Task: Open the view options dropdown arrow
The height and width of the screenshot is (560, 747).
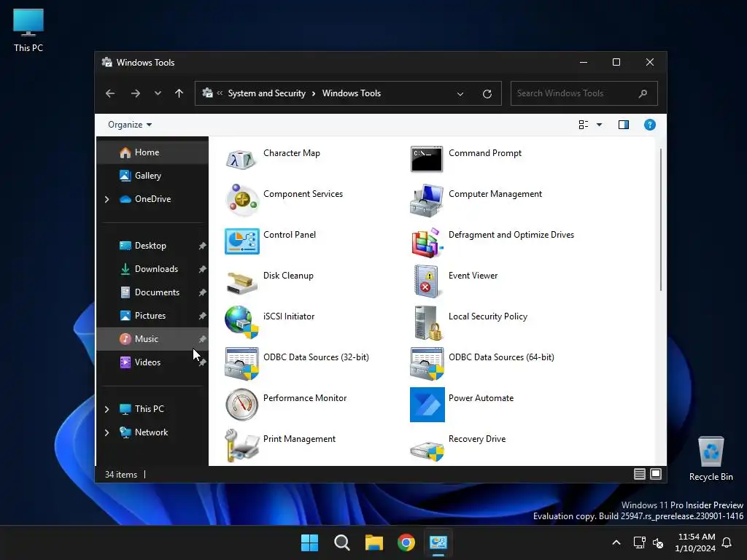Action: (600, 125)
